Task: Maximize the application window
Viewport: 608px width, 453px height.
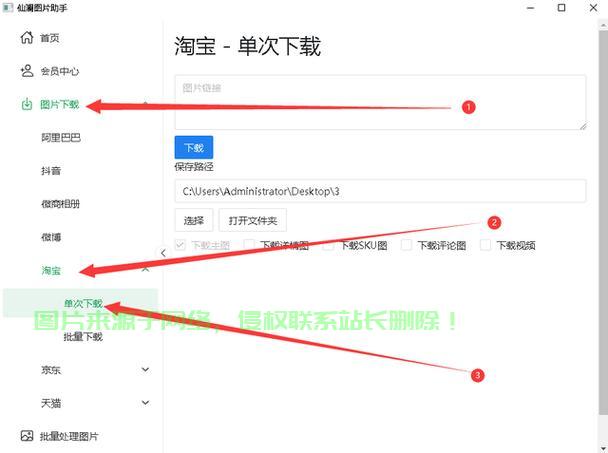Action: click(x=561, y=8)
